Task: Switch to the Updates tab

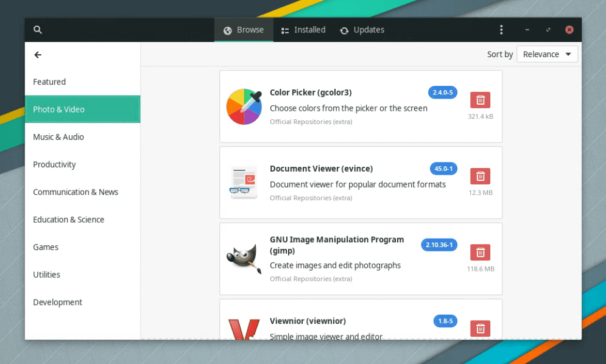Action: 362,30
